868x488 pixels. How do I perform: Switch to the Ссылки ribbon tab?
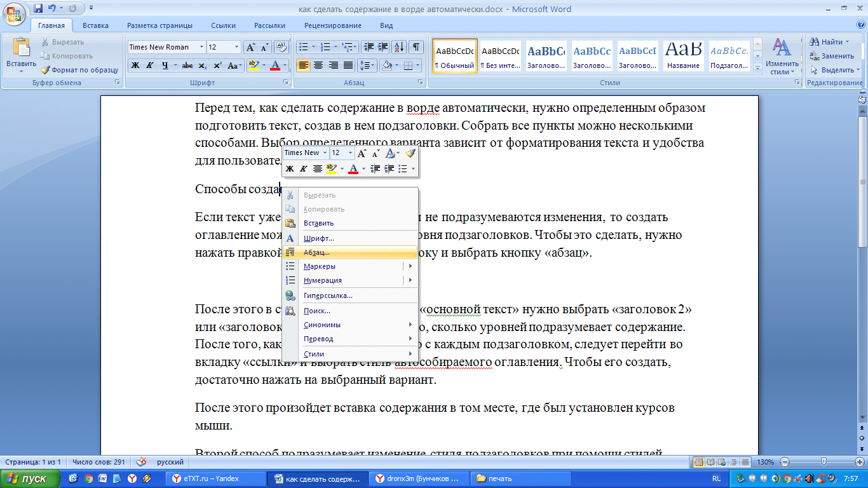pyautogui.click(x=224, y=25)
